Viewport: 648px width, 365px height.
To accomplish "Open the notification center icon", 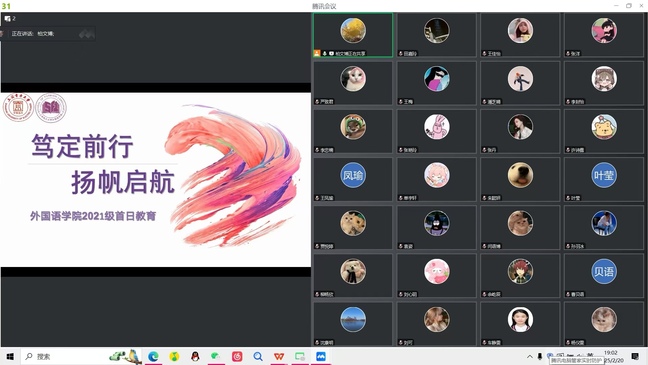I will (x=636, y=356).
